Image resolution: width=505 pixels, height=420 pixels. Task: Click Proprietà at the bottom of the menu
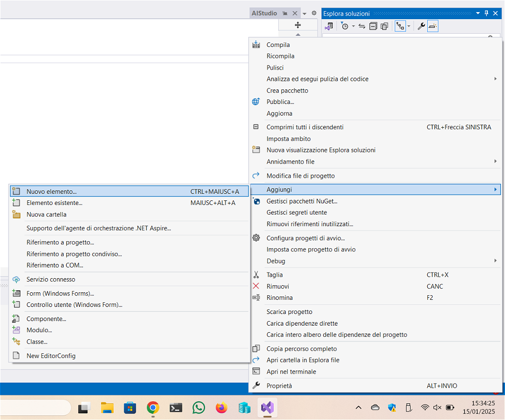279,386
